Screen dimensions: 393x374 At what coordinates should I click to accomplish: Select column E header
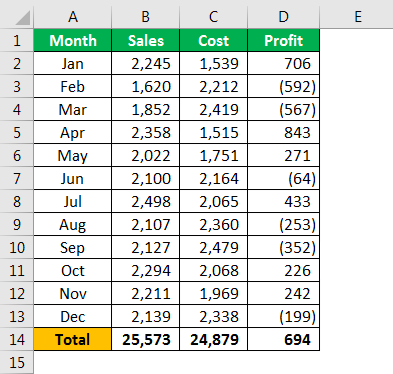click(x=358, y=17)
